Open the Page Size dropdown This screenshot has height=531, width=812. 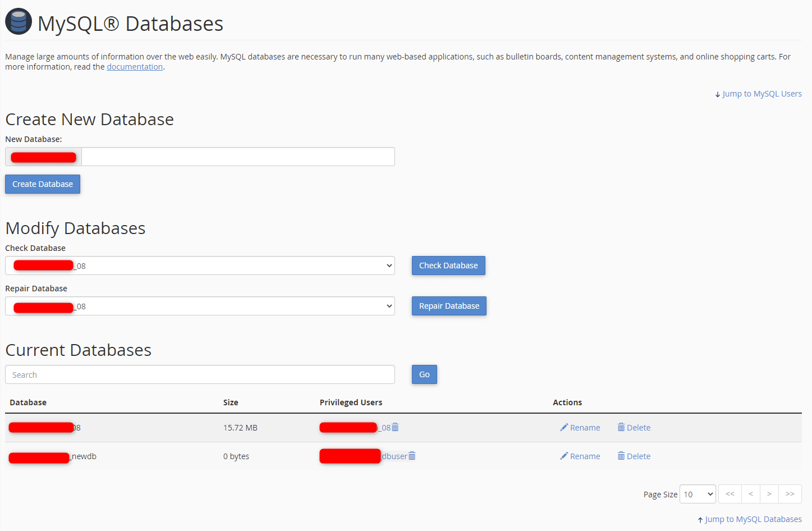[x=698, y=494]
